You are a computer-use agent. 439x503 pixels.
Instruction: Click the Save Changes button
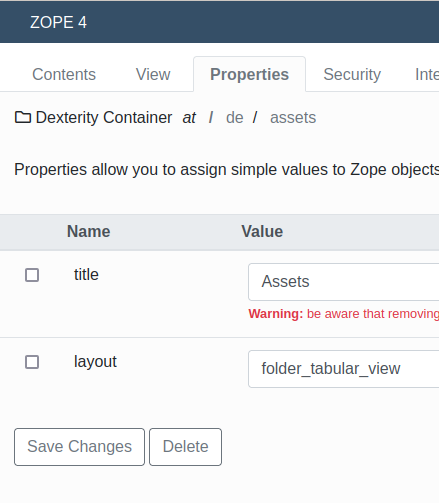tap(79, 447)
